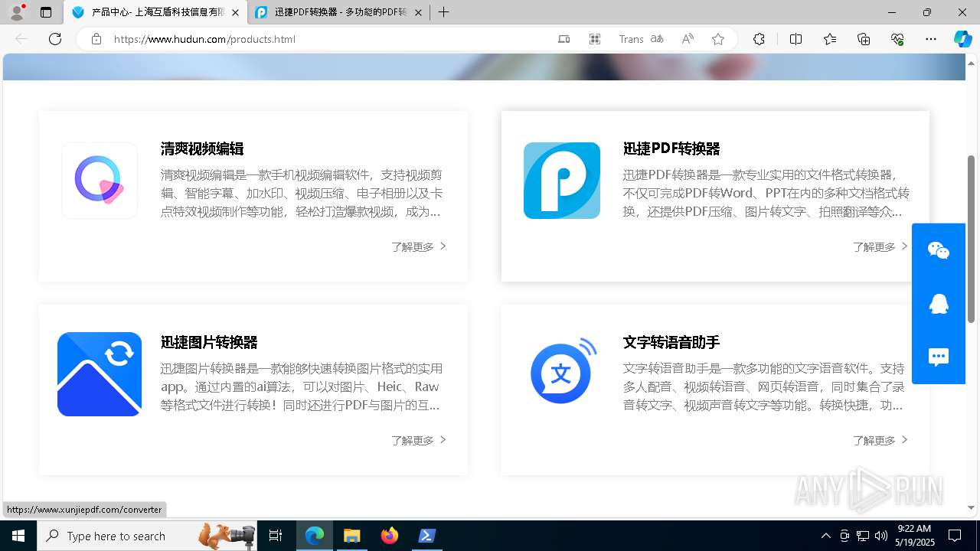
Task: Click the Read aloud icon
Action: click(688, 39)
